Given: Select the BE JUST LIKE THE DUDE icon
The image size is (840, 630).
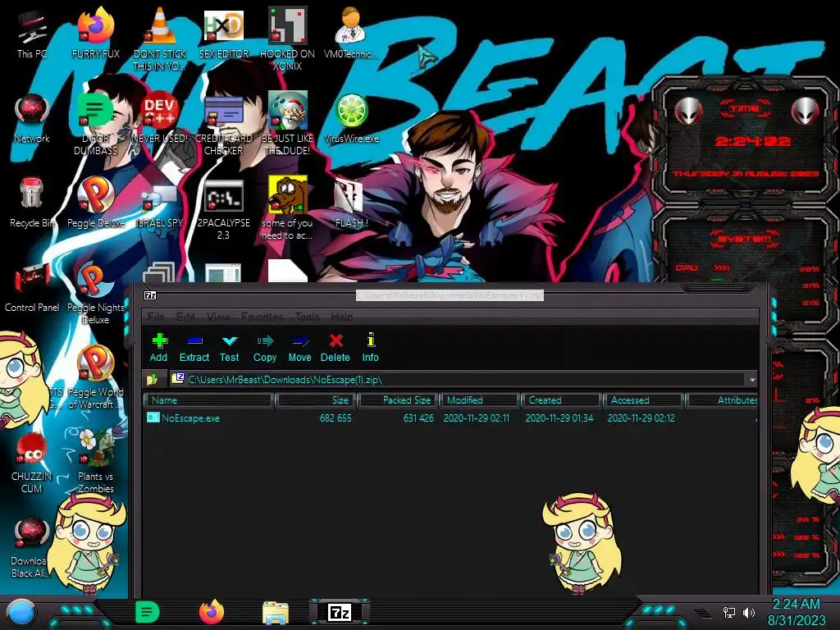Looking at the screenshot, I should point(287,125).
